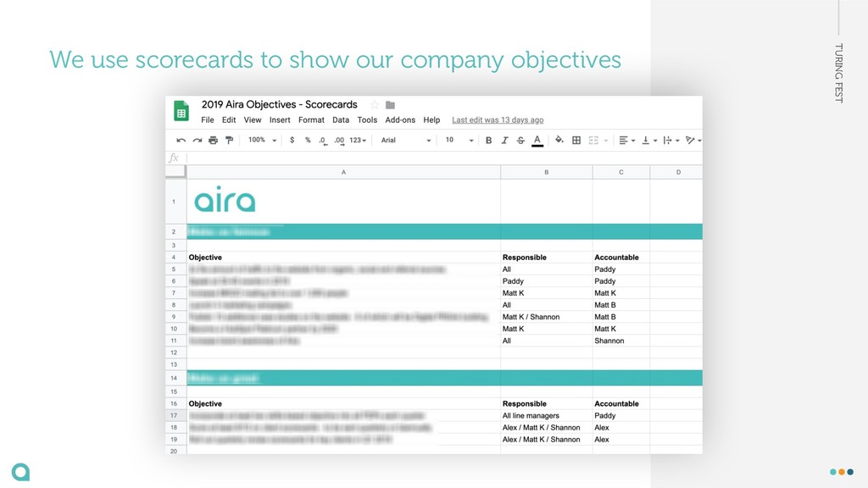The image size is (868, 488).
Task: Click the 2019 Aira Objectives title
Action: coord(280,104)
